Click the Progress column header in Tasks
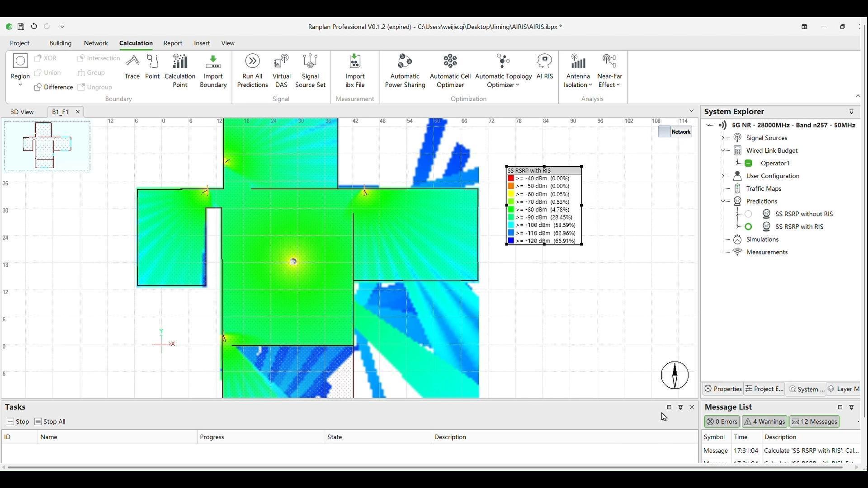The width and height of the screenshot is (868, 488). [261, 437]
